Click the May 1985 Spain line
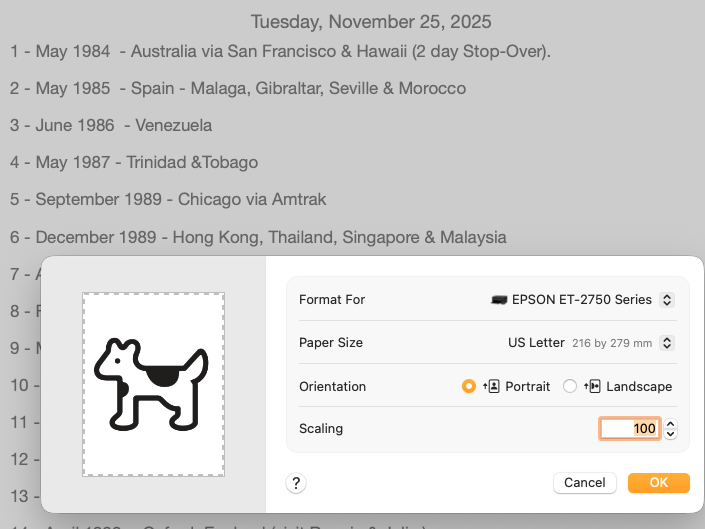705x529 pixels. tap(238, 88)
